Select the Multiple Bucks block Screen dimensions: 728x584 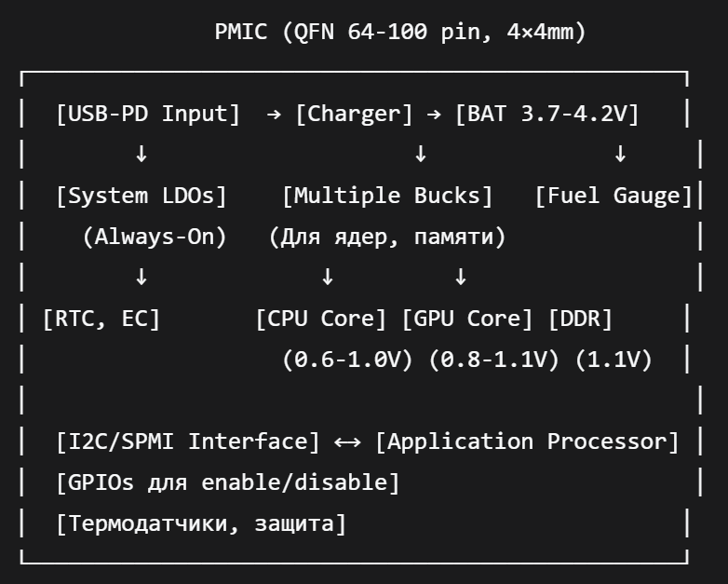[x=387, y=196]
